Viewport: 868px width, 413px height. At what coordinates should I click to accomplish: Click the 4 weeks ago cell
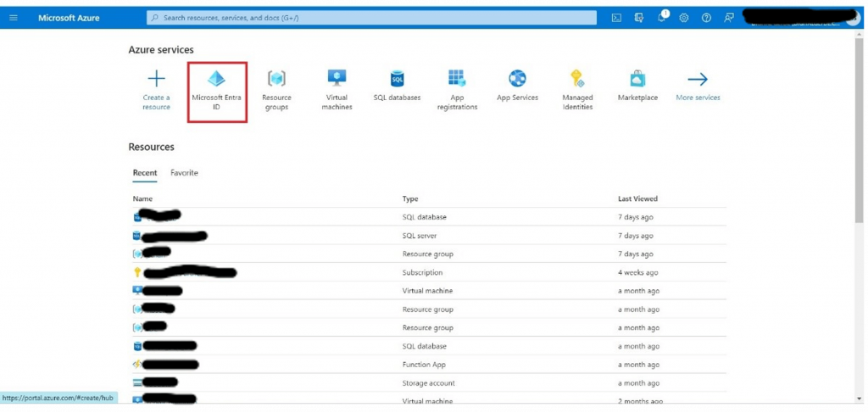(x=637, y=272)
